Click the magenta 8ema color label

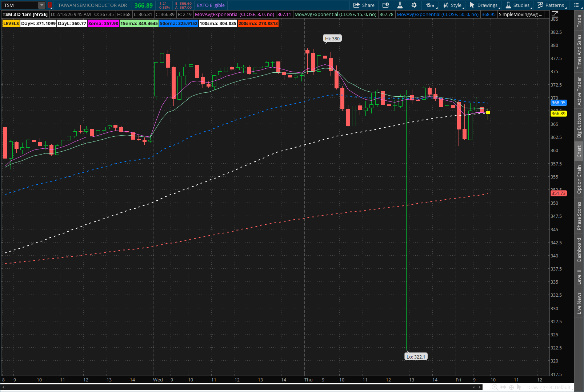pyautogui.click(x=103, y=23)
